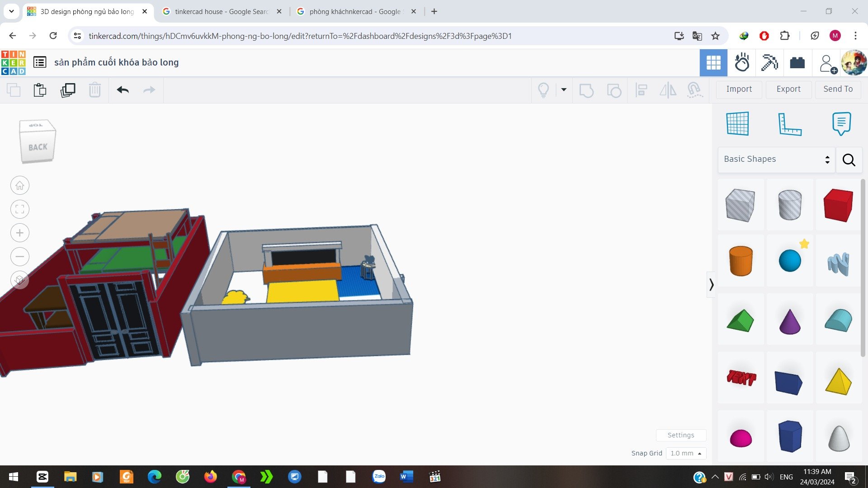The height and width of the screenshot is (488, 868).
Task: Open the Blocks pickaxe mode
Action: (769, 62)
